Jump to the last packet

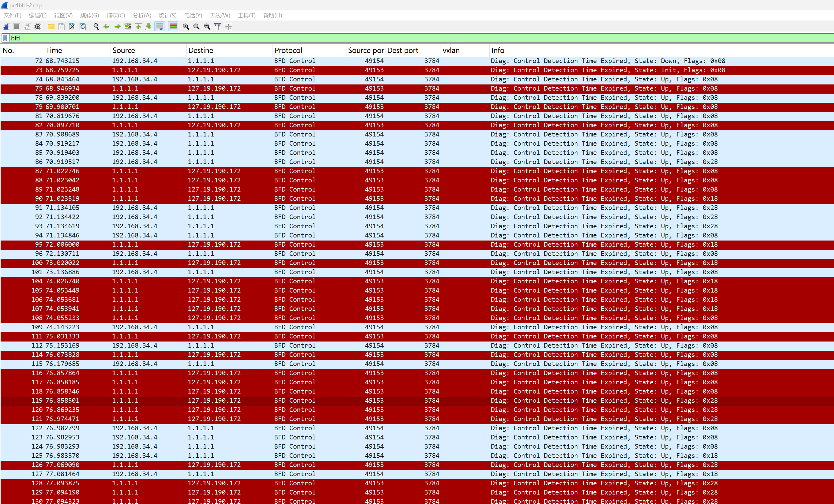coord(148,27)
